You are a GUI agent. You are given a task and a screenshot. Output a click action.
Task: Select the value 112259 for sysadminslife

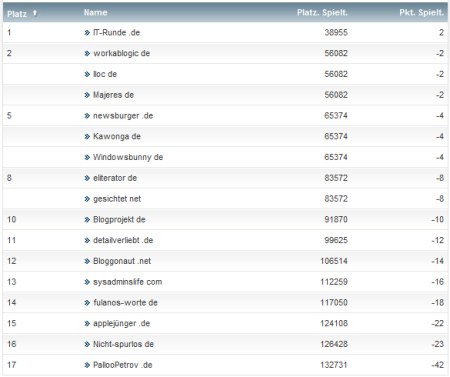coord(334,282)
